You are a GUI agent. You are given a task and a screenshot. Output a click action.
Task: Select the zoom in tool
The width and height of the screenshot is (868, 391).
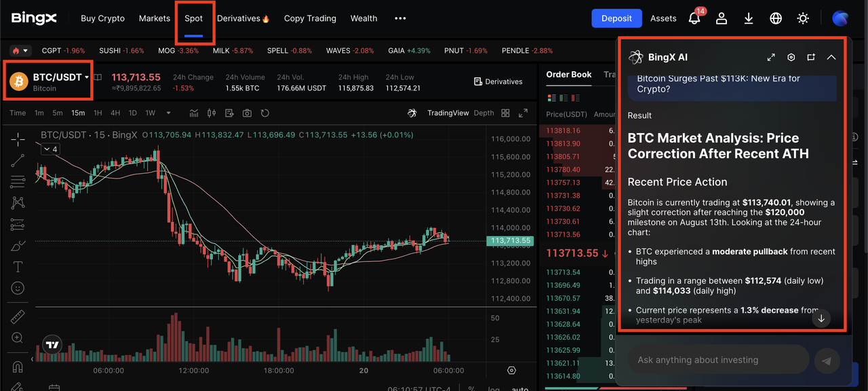click(x=18, y=338)
